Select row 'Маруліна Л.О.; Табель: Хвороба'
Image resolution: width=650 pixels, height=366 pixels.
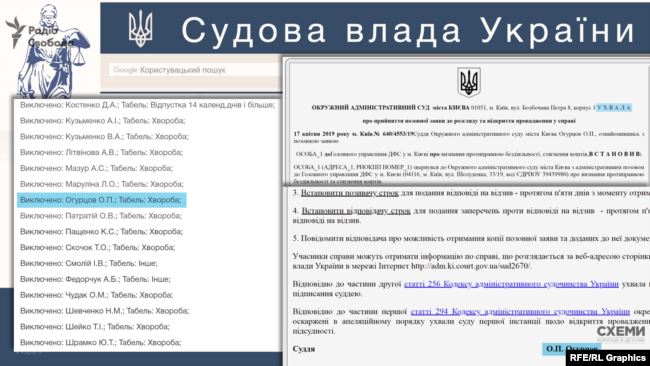coord(102,184)
